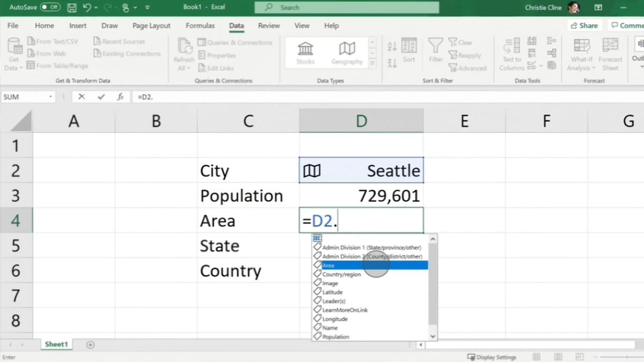Screen dimensions: 644x362
Task: Click the Search box in title bar
Action: tap(347, 8)
